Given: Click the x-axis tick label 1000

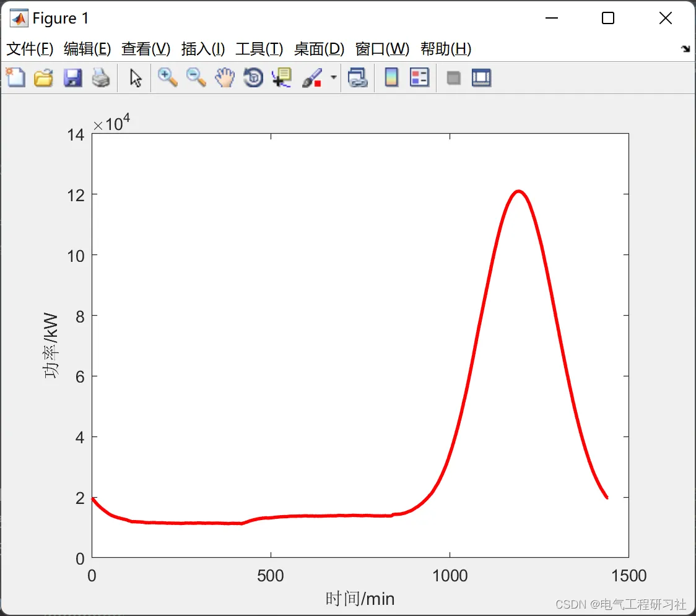Looking at the screenshot, I should click(450, 576).
